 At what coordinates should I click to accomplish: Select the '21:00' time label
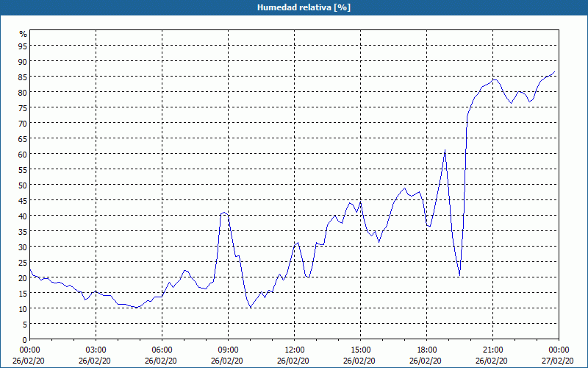pyautogui.click(x=492, y=350)
